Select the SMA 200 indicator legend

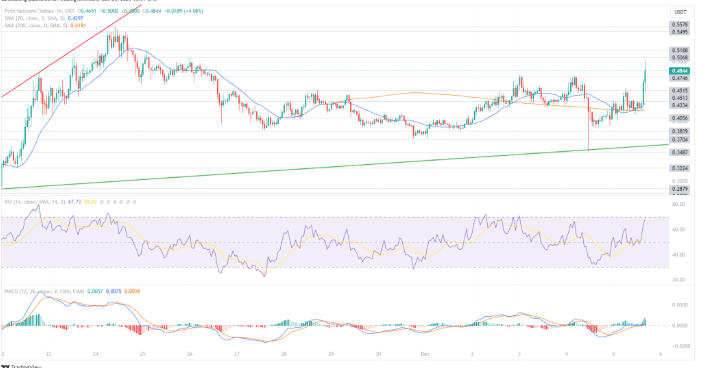(x=36, y=26)
